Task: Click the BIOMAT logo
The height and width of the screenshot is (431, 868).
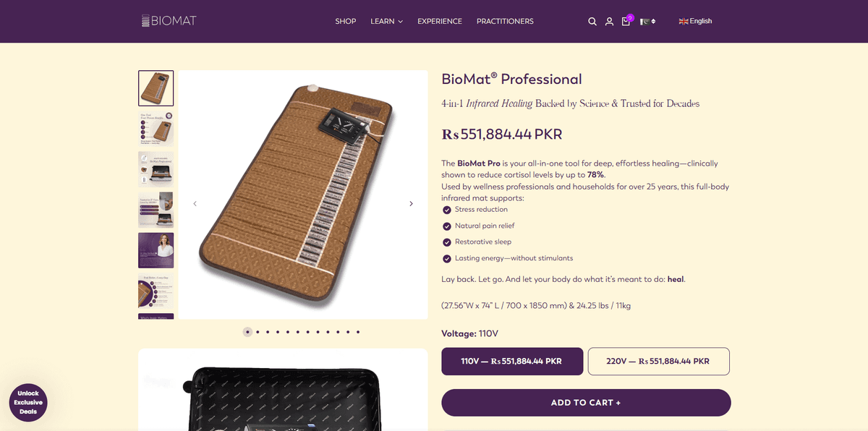Action: point(169,21)
